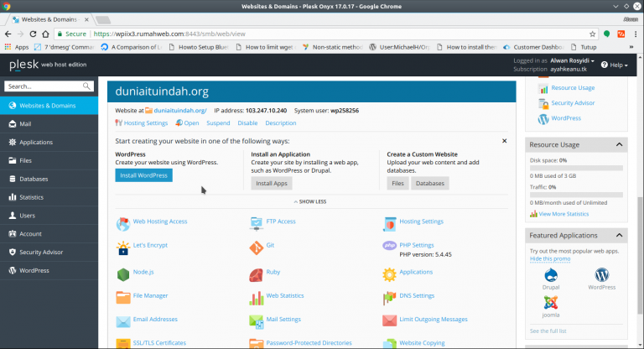Open Alwan Rosyidi user dropdown
This screenshot has height=349, width=644.
(572, 60)
